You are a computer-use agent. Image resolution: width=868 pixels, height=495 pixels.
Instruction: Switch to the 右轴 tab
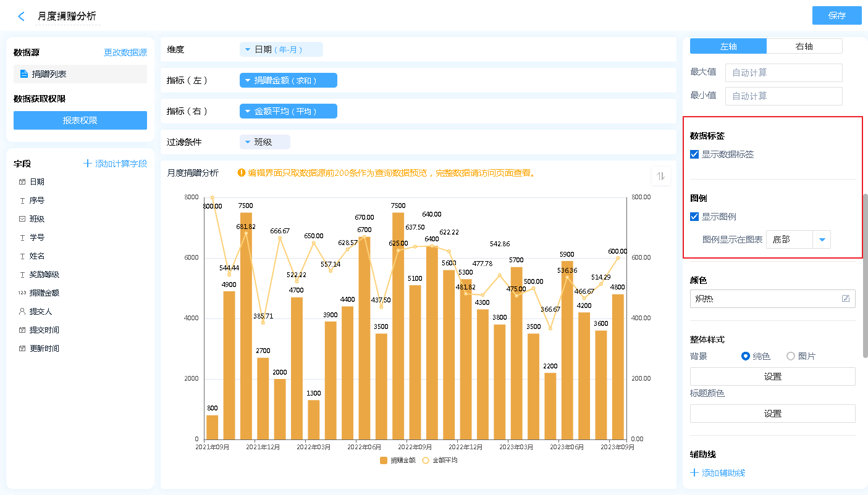[x=804, y=46]
